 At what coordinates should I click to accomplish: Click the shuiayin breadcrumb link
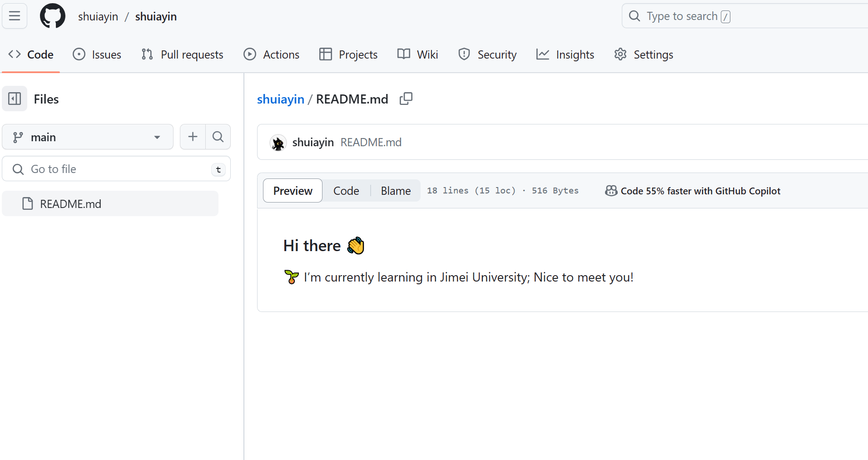pyautogui.click(x=280, y=99)
